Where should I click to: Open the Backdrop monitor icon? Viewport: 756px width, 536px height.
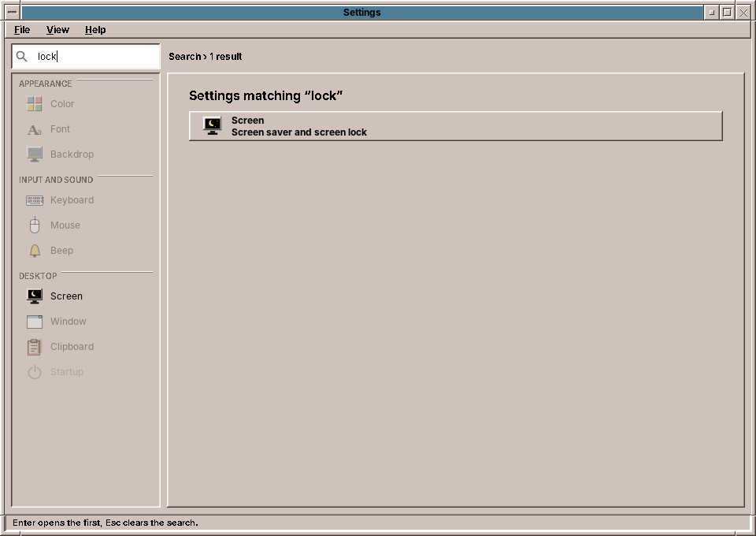(x=34, y=154)
